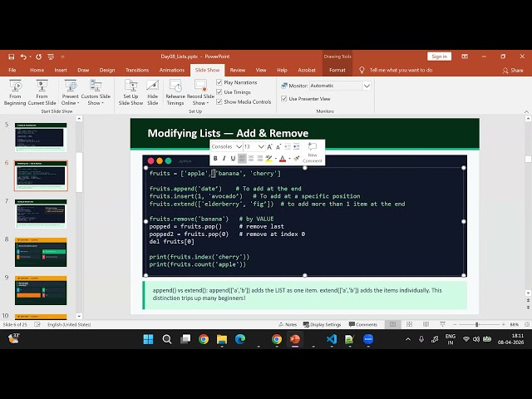This screenshot has height=399, width=532.
Task: Toggle Show Media Controls checkbox
Action: tap(219, 101)
